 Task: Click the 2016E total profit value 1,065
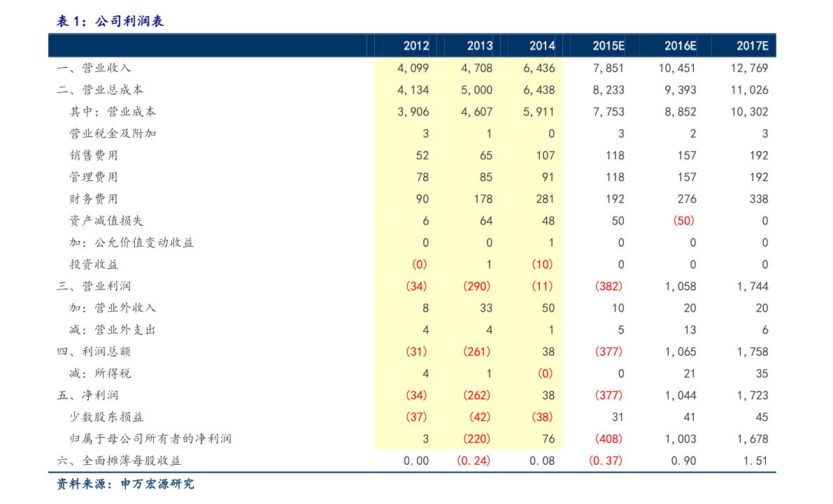680,351
